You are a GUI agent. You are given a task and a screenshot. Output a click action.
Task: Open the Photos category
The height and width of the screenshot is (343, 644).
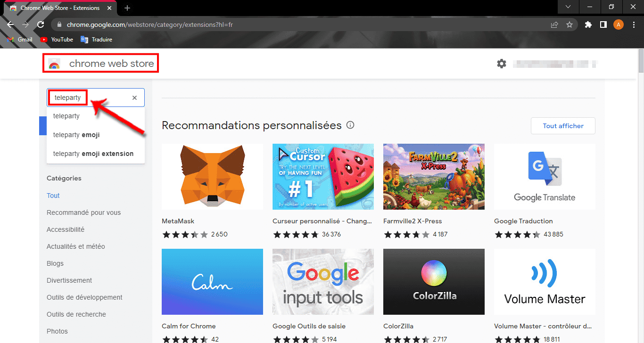coord(57,331)
